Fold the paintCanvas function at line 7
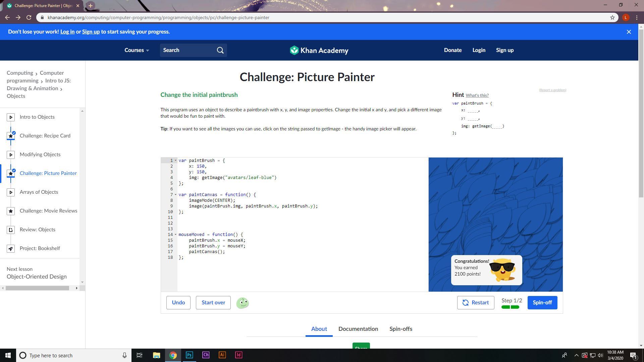644x362 pixels. click(175, 195)
